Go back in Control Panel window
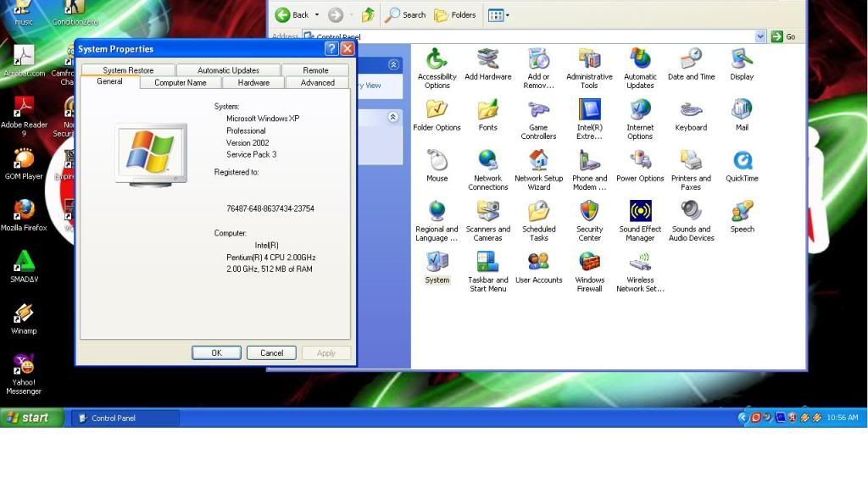 coord(292,15)
